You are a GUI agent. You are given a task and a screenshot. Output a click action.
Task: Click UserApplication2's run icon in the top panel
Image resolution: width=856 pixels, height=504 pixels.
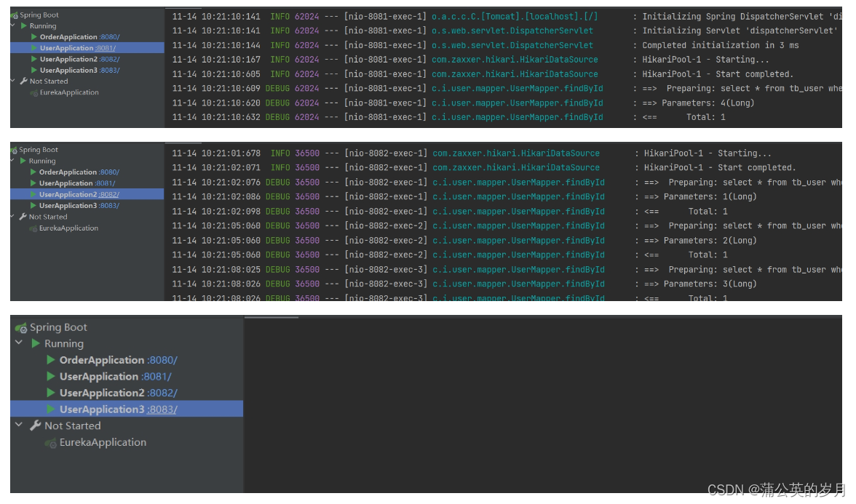(34, 60)
